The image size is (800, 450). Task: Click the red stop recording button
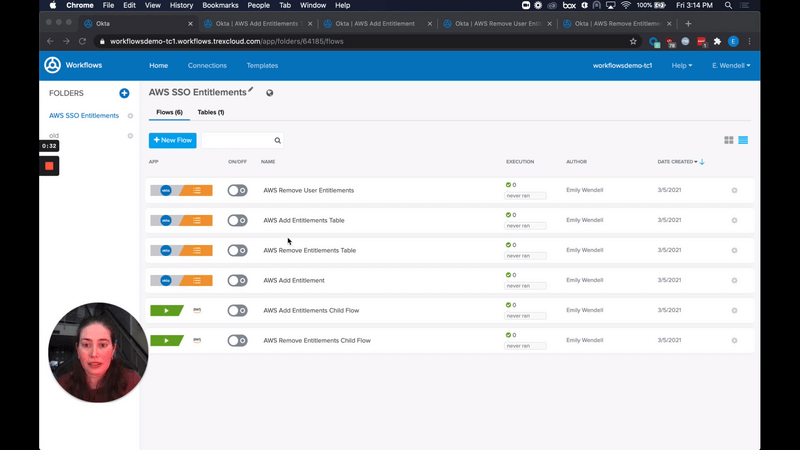pyautogui.click(x=49, y=165)
